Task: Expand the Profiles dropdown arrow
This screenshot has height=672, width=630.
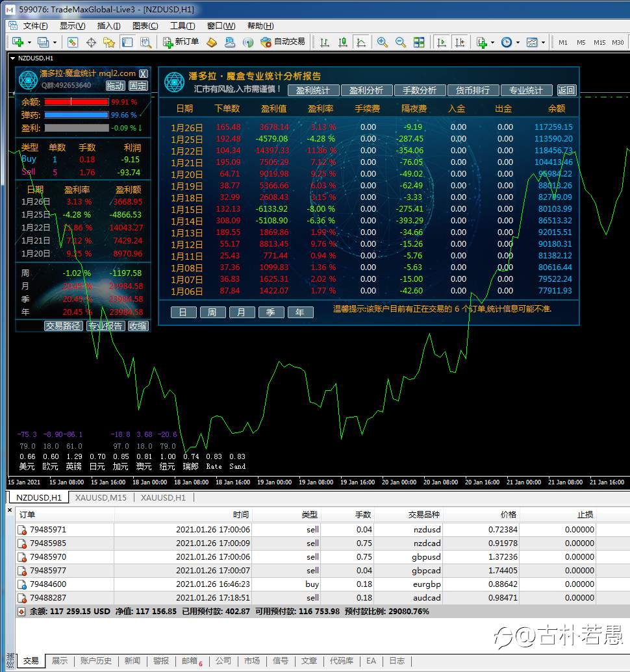Action: [55, 42]
